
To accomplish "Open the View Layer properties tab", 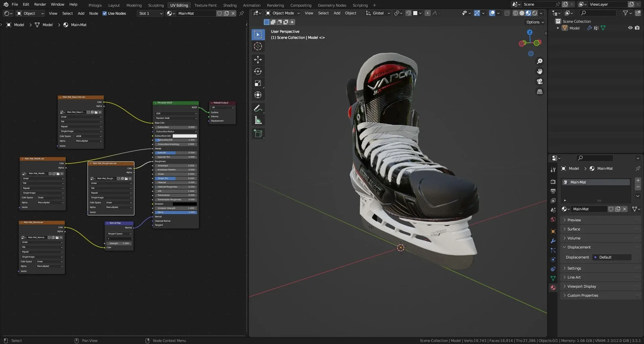I will 553,200.
